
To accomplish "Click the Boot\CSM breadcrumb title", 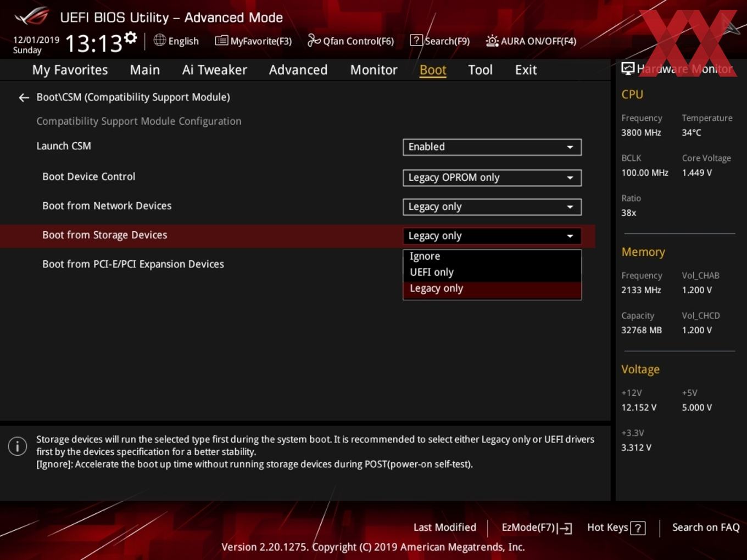I will click(x=133, y=97).
